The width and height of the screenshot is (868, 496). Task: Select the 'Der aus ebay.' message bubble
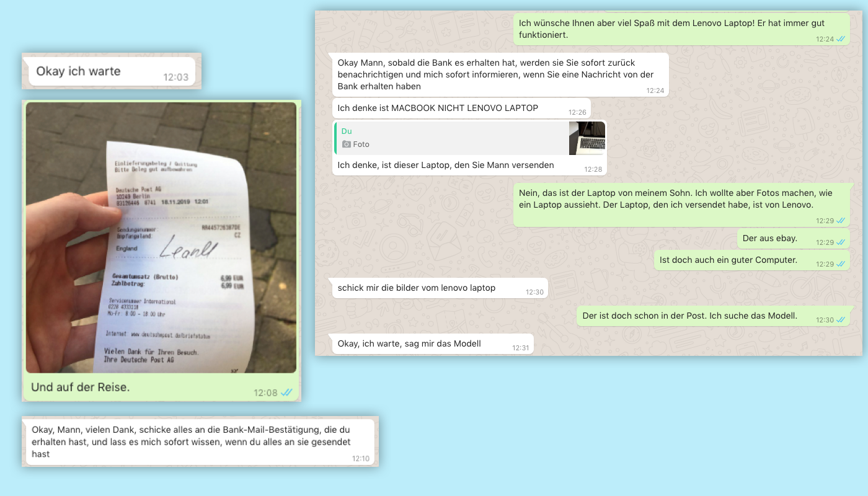794,239
